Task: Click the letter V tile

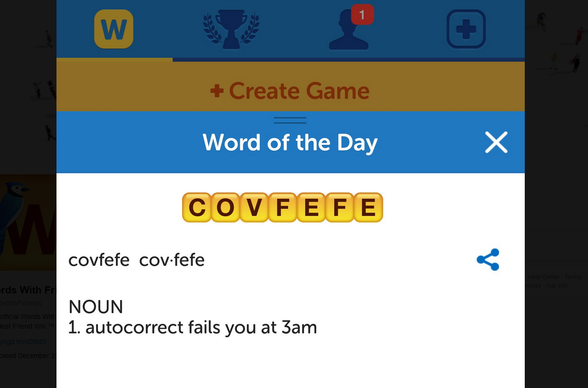Action: [x=254, y=208]
